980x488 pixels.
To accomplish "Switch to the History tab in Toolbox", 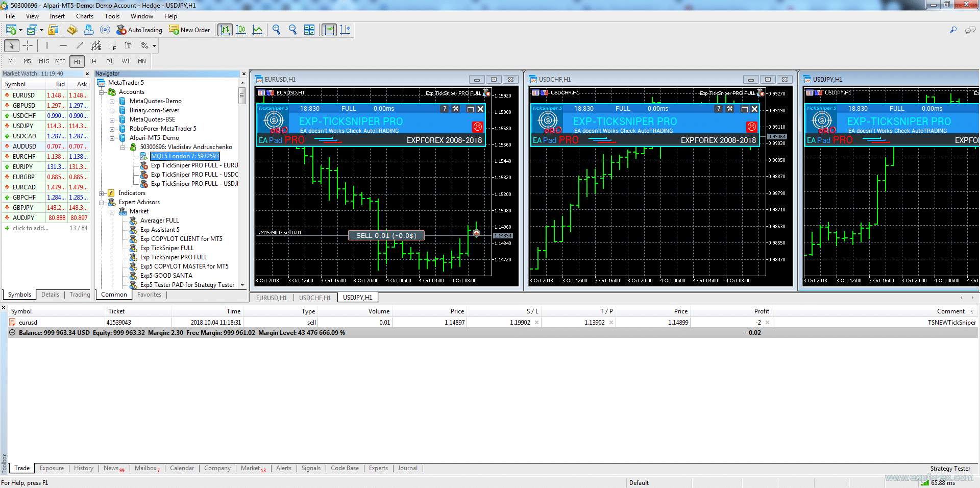I will pyautogui.click(x=84, y=468).
